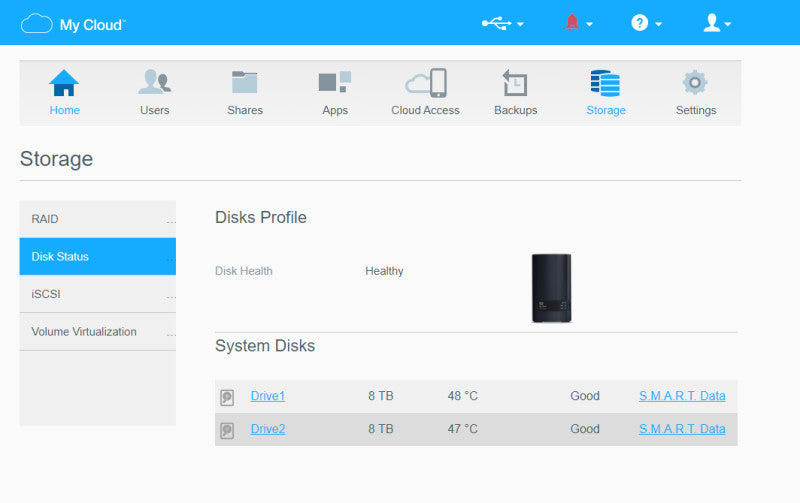Open the iSCSI sidebar section
Screen dimensions: 800x503
[x=97, y=294]
